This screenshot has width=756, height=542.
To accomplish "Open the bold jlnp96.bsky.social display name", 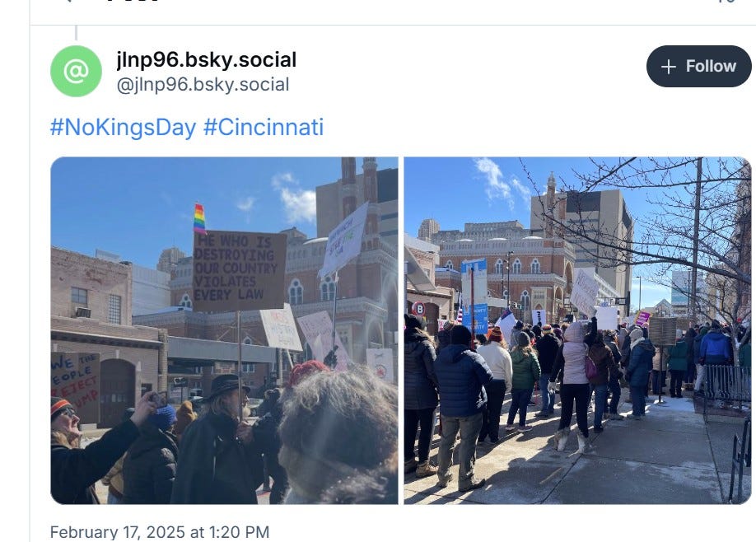I will coord(207,60).
